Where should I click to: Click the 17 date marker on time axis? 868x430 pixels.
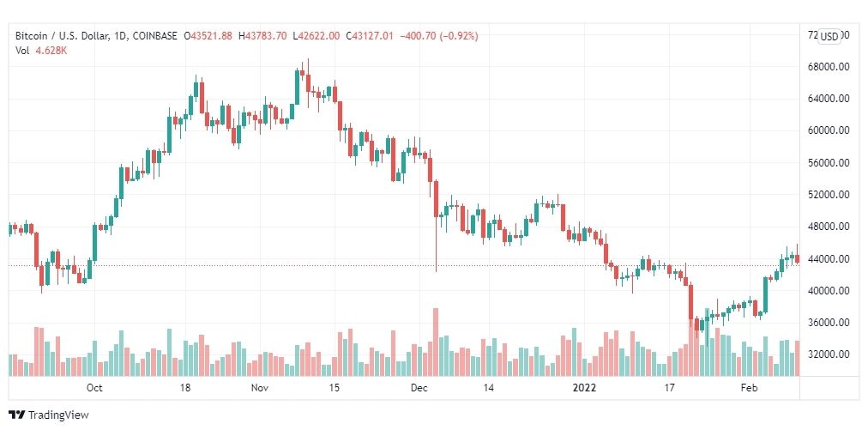click(670, 388)
